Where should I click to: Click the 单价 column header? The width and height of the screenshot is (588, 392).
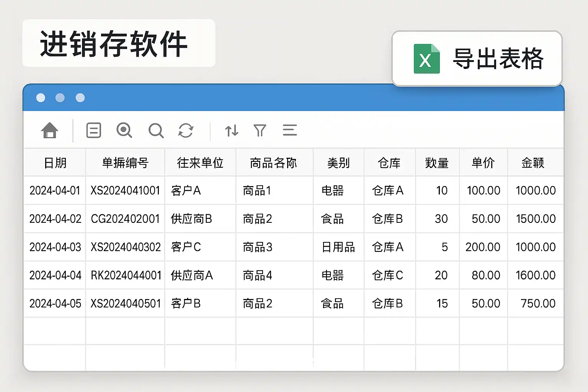point(483,163)
